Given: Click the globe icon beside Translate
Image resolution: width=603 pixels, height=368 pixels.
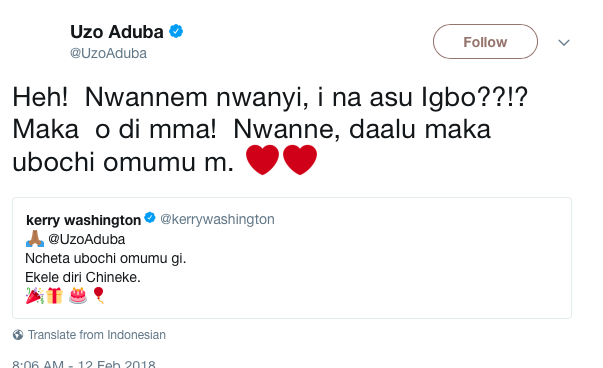Looking at the screenshot, I should pyautogui.click(x=18, y=335).
